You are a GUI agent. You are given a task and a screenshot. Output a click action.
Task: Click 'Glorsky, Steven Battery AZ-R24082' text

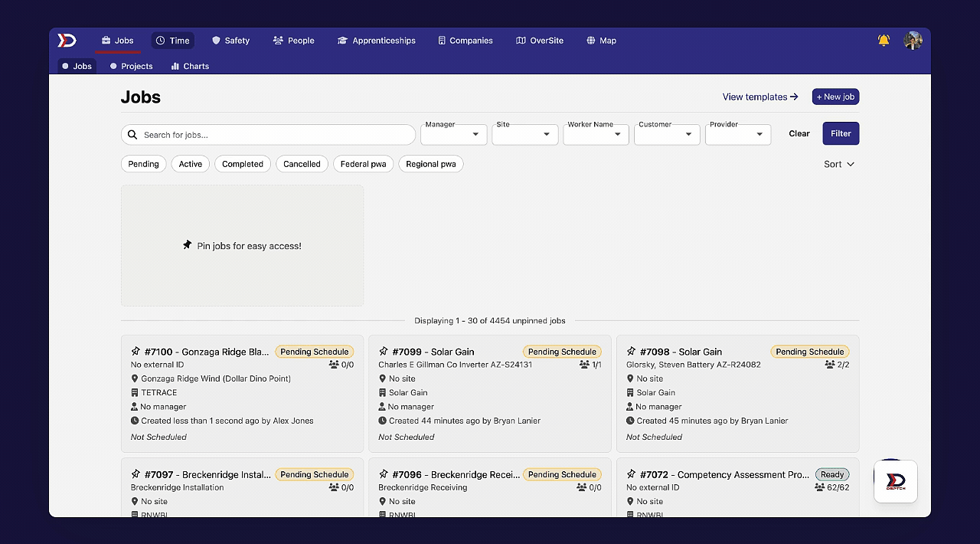point(694,365)
